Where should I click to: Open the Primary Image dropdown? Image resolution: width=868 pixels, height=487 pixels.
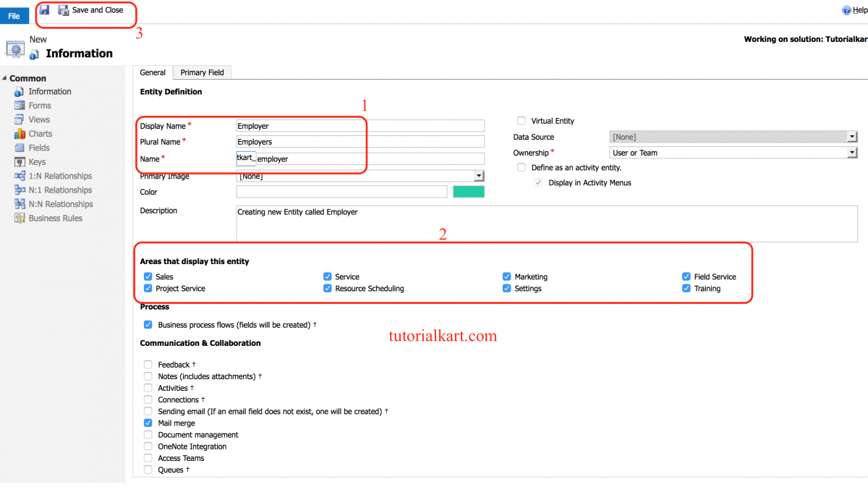pyautogui.click(x=479, y=176)
